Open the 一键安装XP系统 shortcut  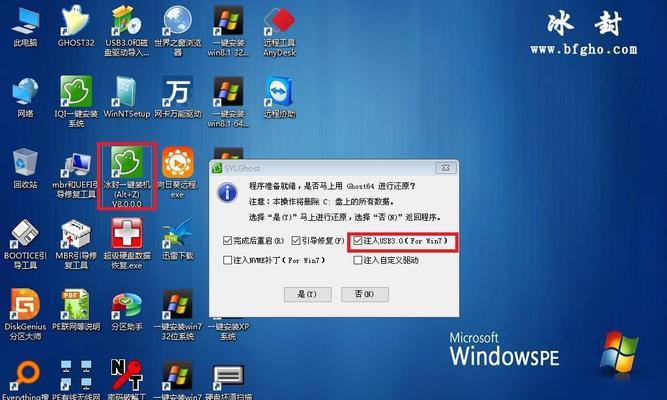[x=228, y=329]
